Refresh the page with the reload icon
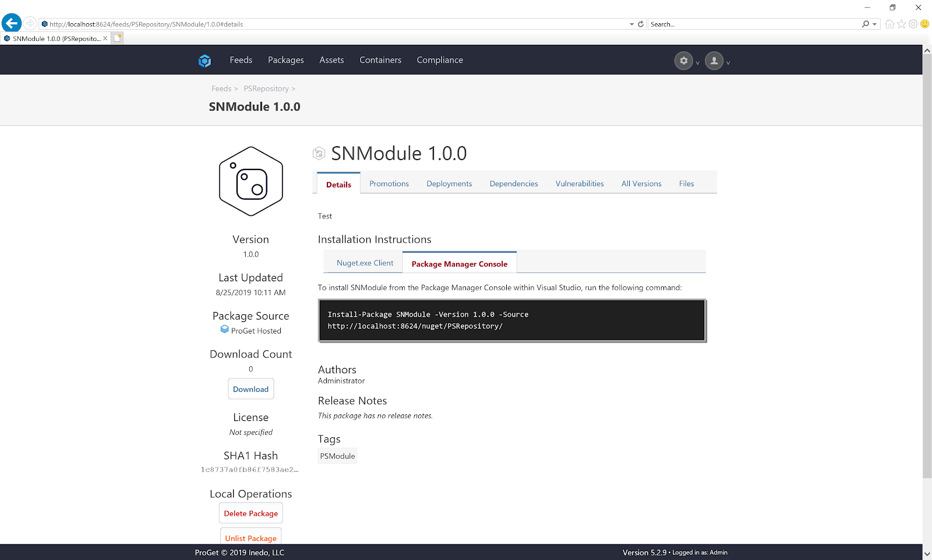Screen dimensions: 932x560 (641, 24)
